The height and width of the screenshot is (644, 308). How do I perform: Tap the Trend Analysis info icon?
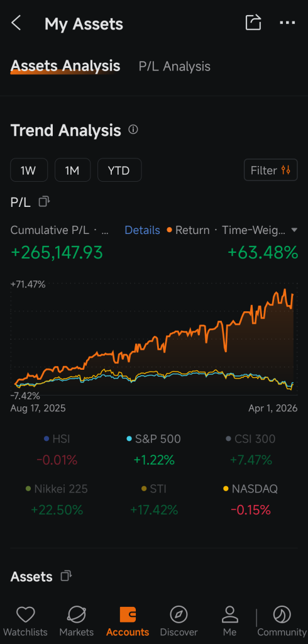tap(133, 130)
